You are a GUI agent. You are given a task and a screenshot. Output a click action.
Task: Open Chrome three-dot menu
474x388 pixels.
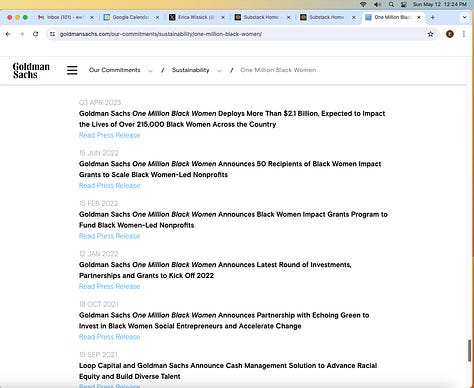[x=464, y=34]
